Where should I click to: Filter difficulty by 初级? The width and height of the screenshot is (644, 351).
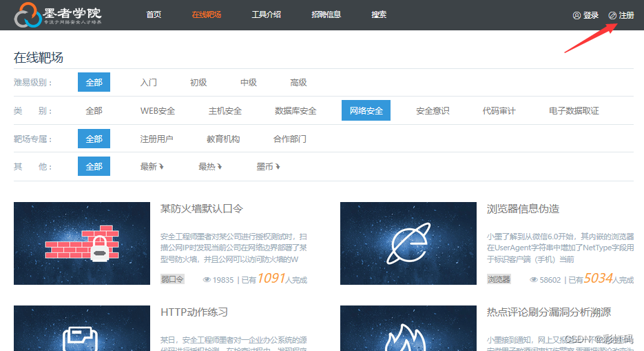pos(198,82)
